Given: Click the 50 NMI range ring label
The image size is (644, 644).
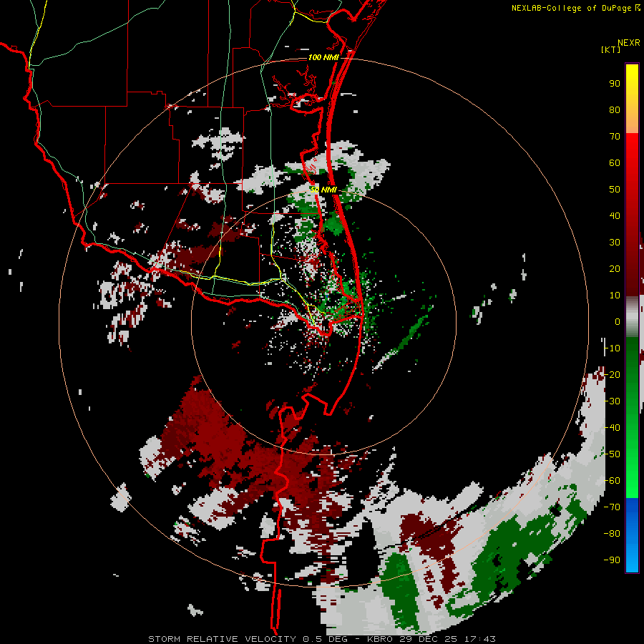Looking at the screenshot, I should [323, 190].
